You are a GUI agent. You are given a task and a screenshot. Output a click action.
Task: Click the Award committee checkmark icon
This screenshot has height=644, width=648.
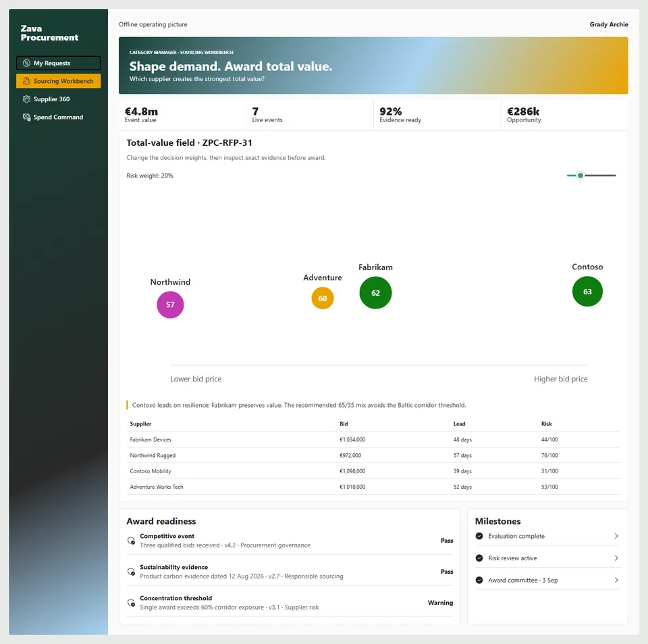(479, 581)
